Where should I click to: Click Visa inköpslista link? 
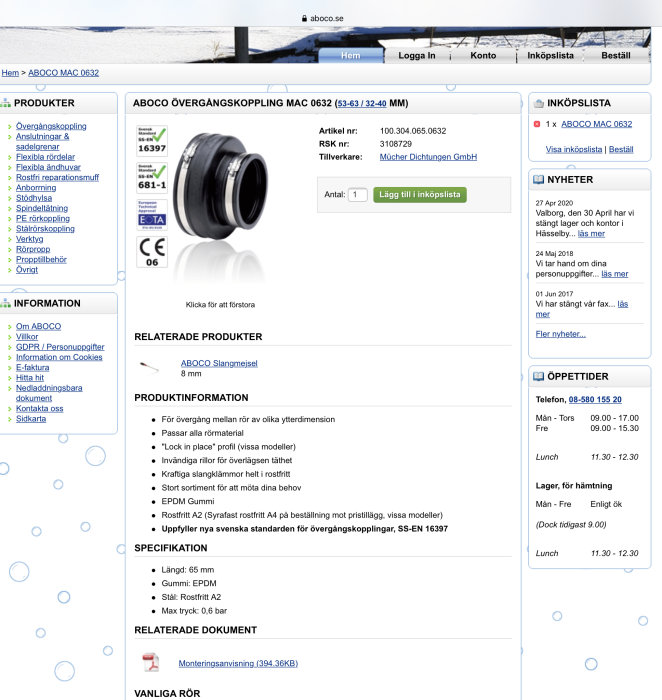click(574, 150)
